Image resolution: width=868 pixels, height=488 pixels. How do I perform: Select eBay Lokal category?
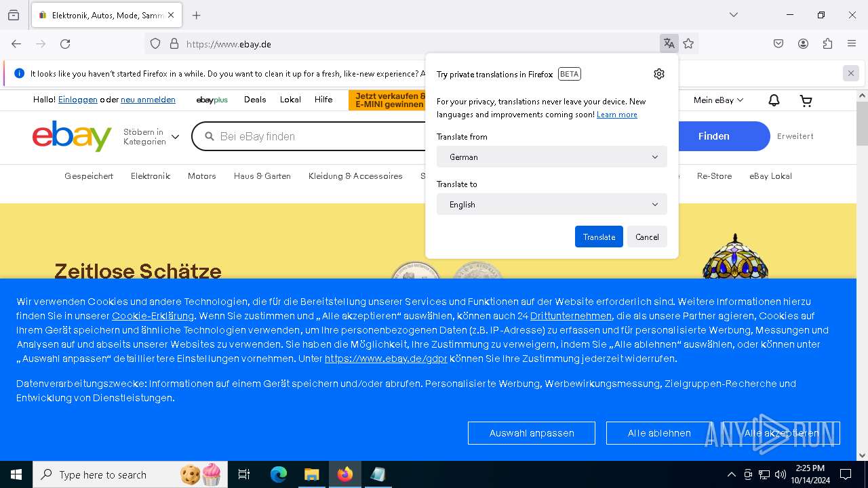770,176
